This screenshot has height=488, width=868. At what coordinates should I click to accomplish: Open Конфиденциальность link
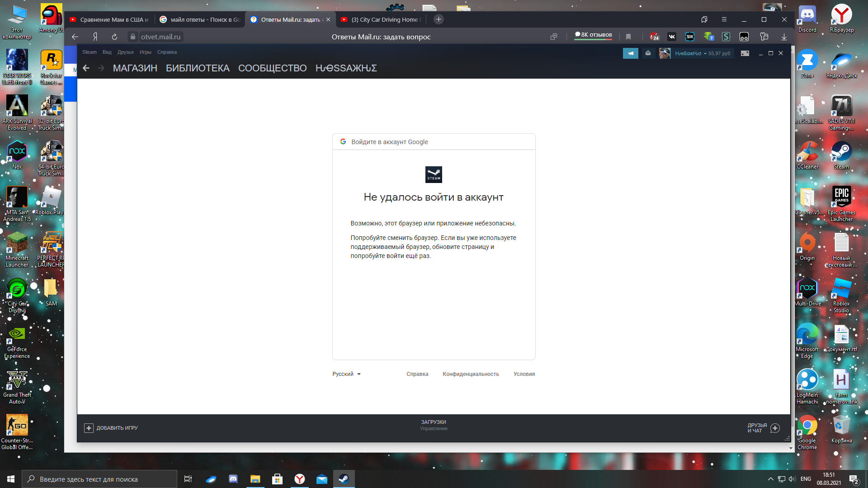(471, 374)
